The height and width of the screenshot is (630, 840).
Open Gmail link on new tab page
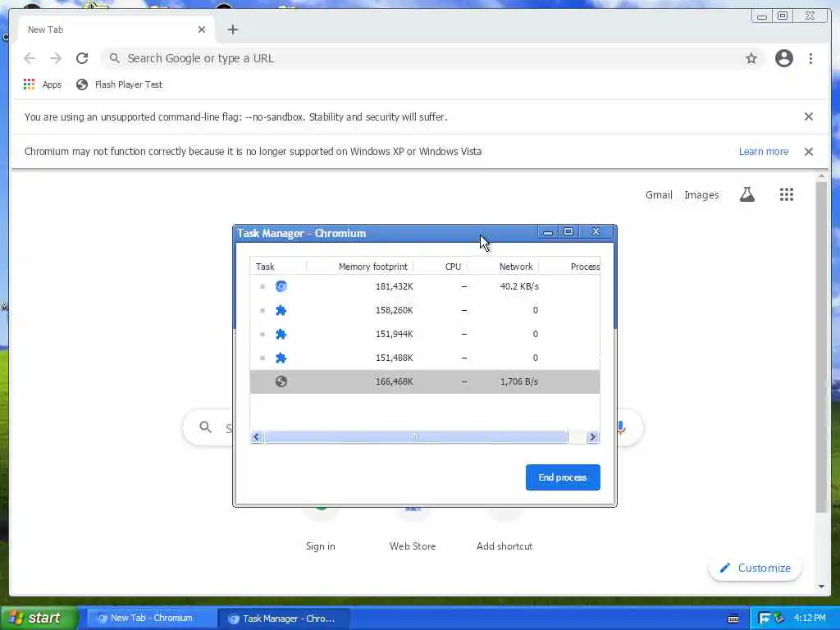659,195
